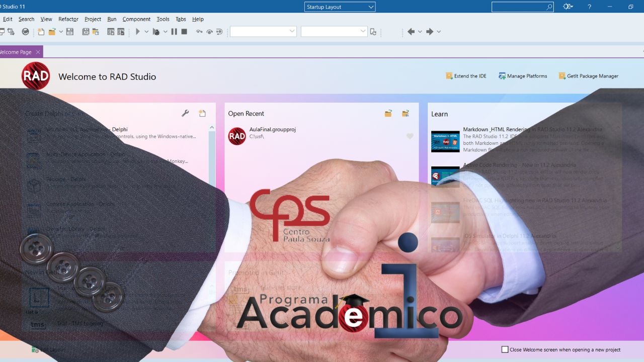Click new item icon in Create panel

point(202,114)
